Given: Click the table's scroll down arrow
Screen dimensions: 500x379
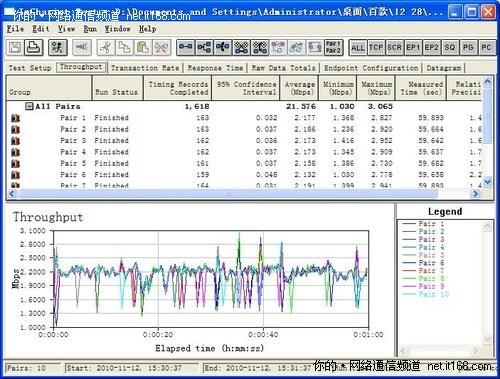Looking at the screenshot, I should pos(487,182).
